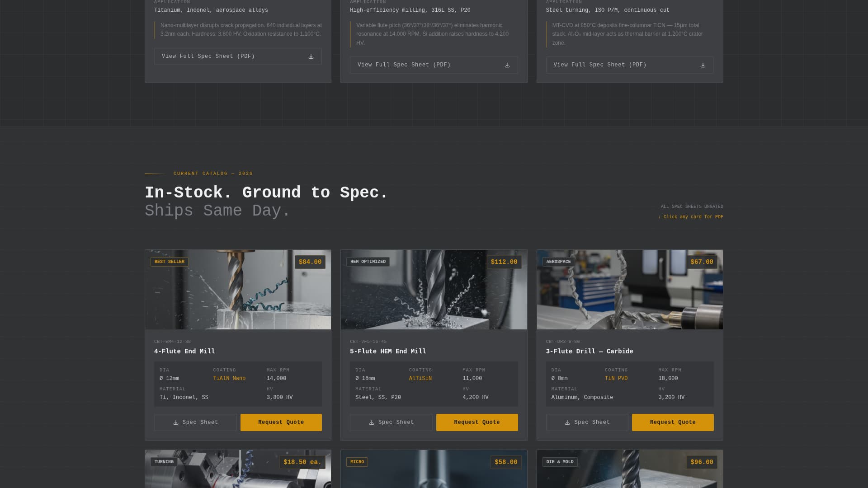Request a quote for the 5-Flute HEM End Mill
Viewport: 868px width, 488px height.
pyautogui.click(x=476, y=422)
